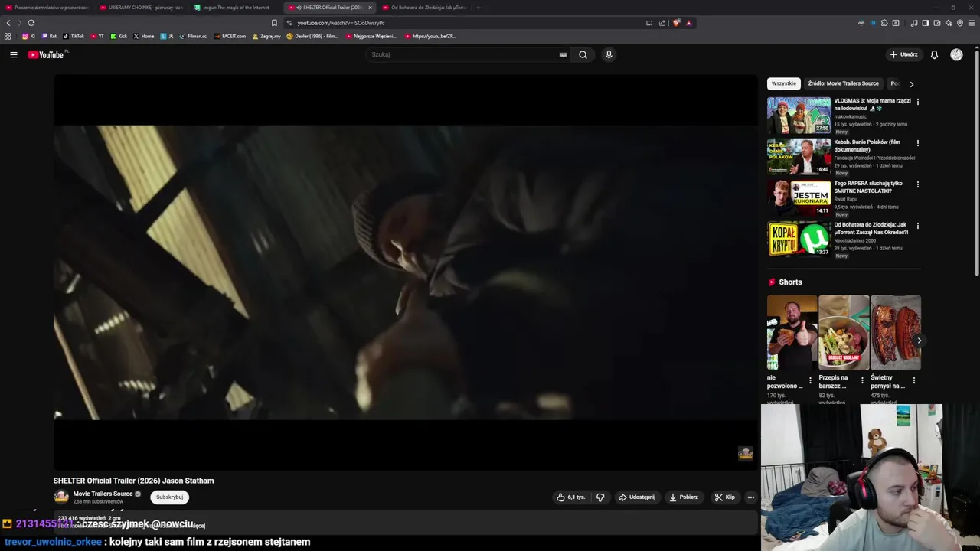Open options for 'Przepis na barszcz' Short

coord(862,380)
